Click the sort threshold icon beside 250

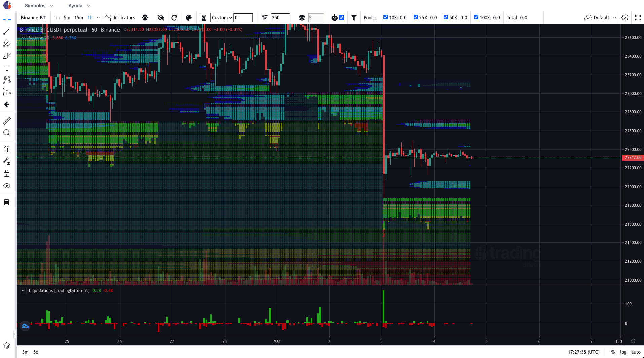(x=265, y=18)
